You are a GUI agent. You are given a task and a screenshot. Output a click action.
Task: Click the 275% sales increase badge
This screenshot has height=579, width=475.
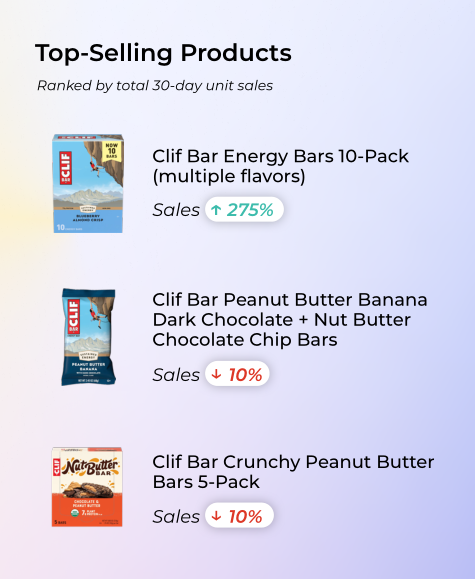click(245, 210)
